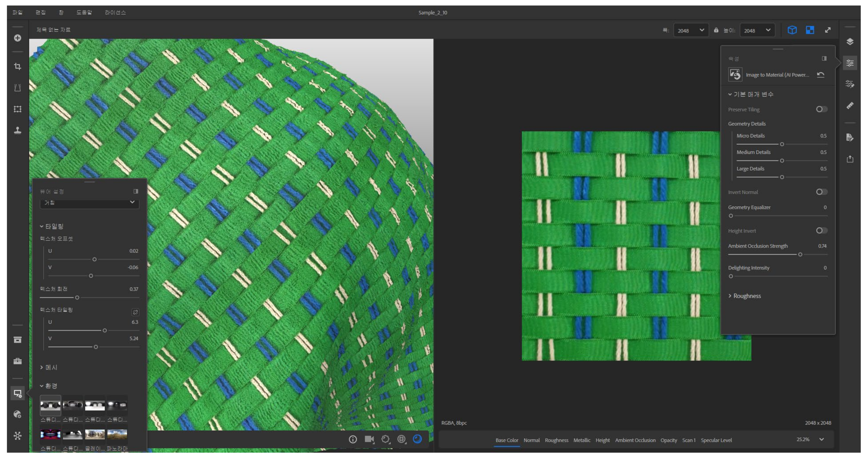Click the 3D view cube icon
The height and width of the screenshot is (459, 868).
click(792, 30)
